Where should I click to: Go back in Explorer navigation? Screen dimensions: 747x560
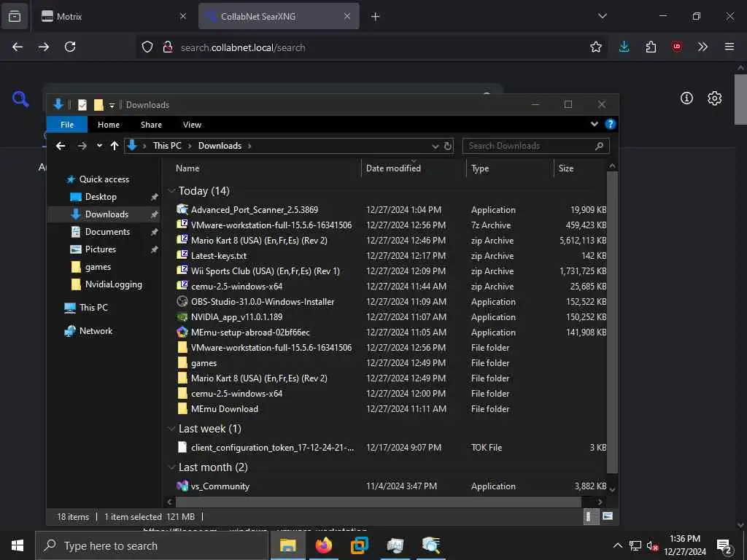click(61, 146)
